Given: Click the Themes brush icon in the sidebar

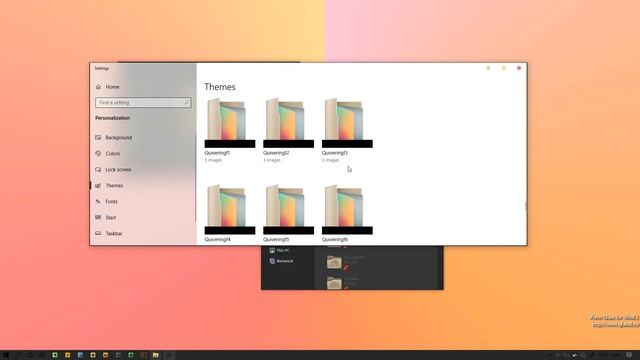Looking at the screenshot, I should coord(98,185).
